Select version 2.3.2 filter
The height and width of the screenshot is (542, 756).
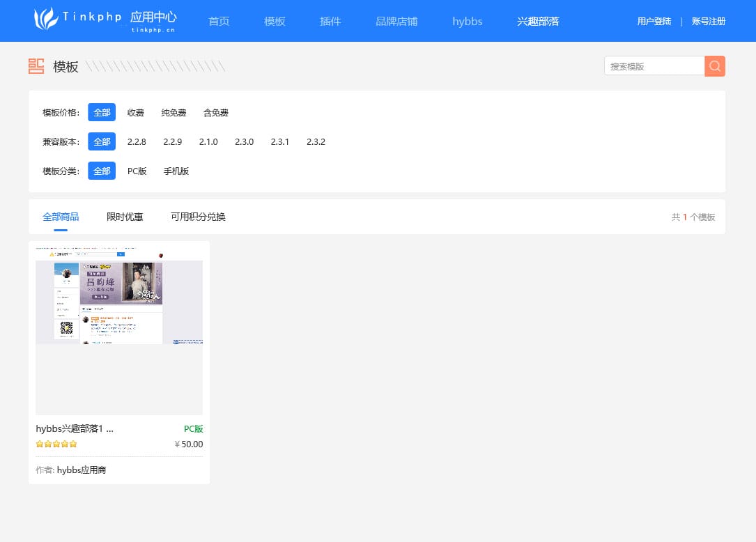[x=316, y=141]
